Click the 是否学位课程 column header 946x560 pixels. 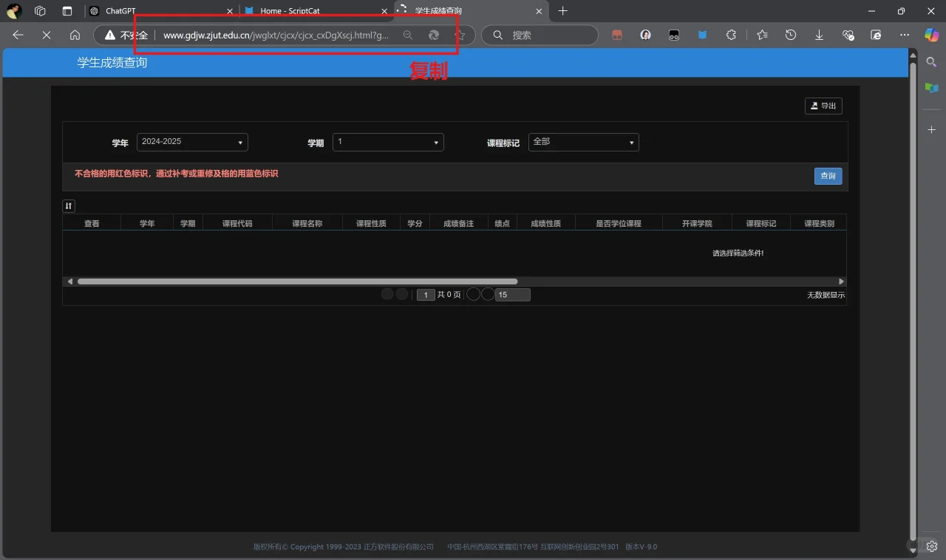pyautogui.click(x=619, y=223)
